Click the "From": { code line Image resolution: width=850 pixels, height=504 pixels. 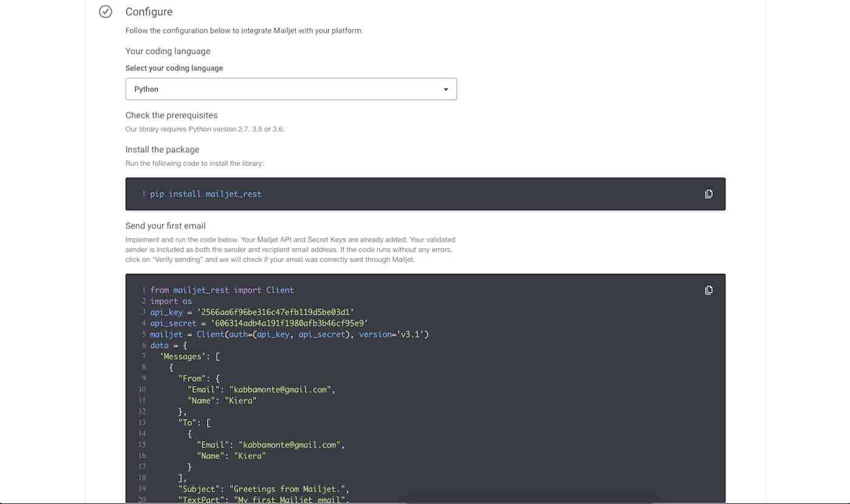point(199,378)
